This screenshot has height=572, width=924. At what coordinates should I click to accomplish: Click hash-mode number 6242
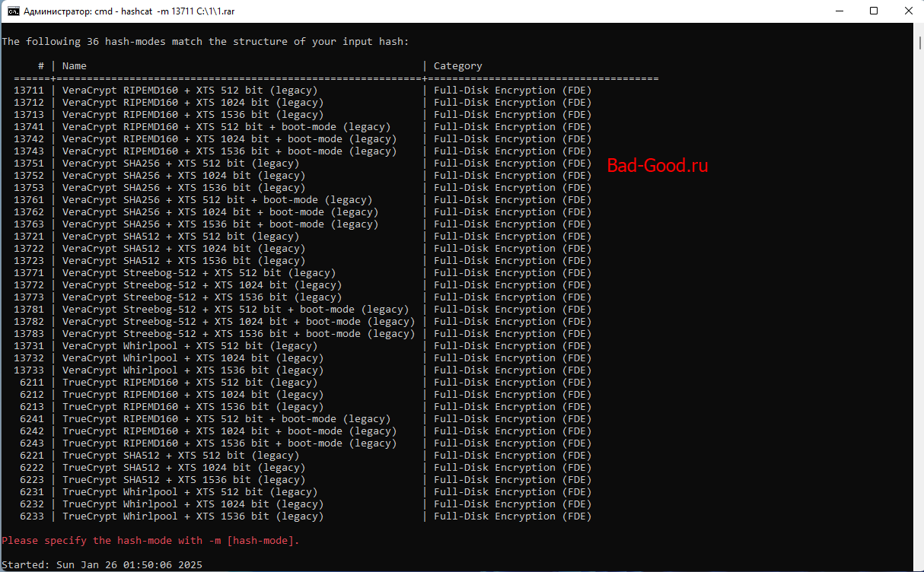[32, 431]
